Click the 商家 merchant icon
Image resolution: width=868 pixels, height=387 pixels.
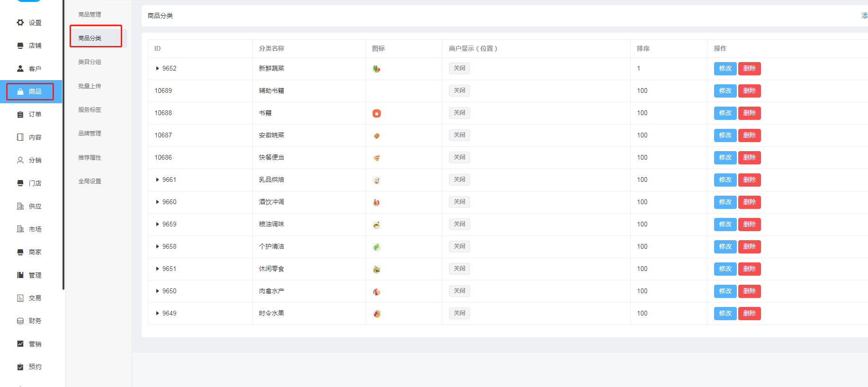pyautogui.click(x=20, y=252)
